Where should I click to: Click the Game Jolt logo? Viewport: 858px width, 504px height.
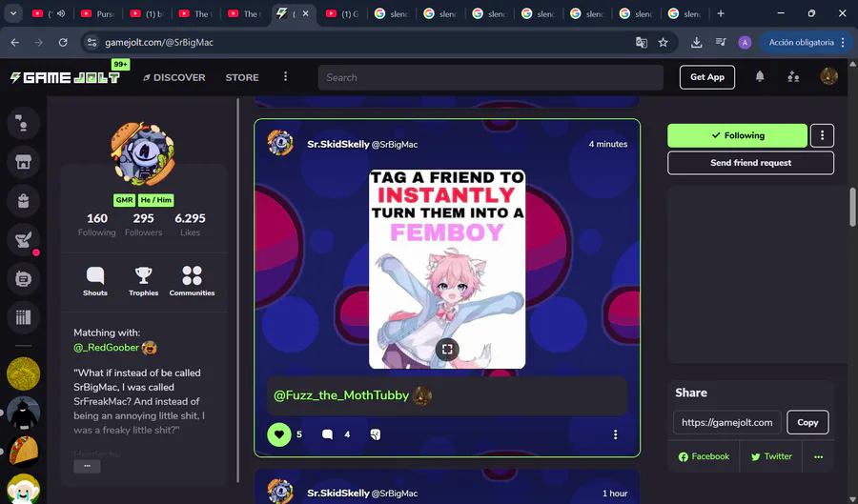(x=65, y=77)
